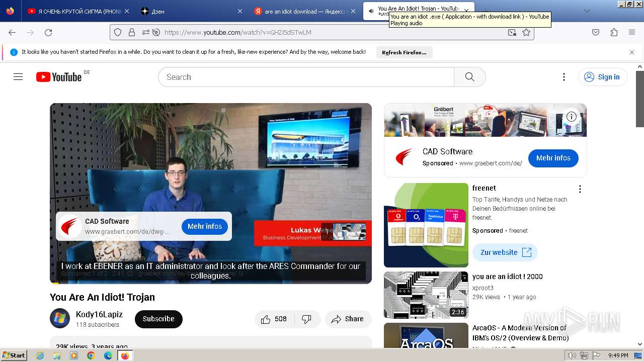Open YouTube settings three-dot menu
644x362 pixels.
click(564, 77)
